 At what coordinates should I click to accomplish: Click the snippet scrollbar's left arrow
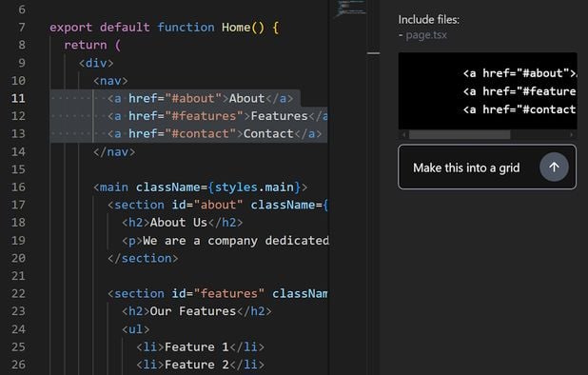coord(403,134)
